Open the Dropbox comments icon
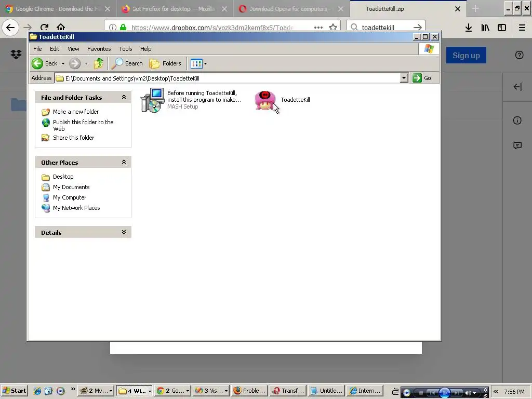532x399 pixels. click(x=517, y=145)
